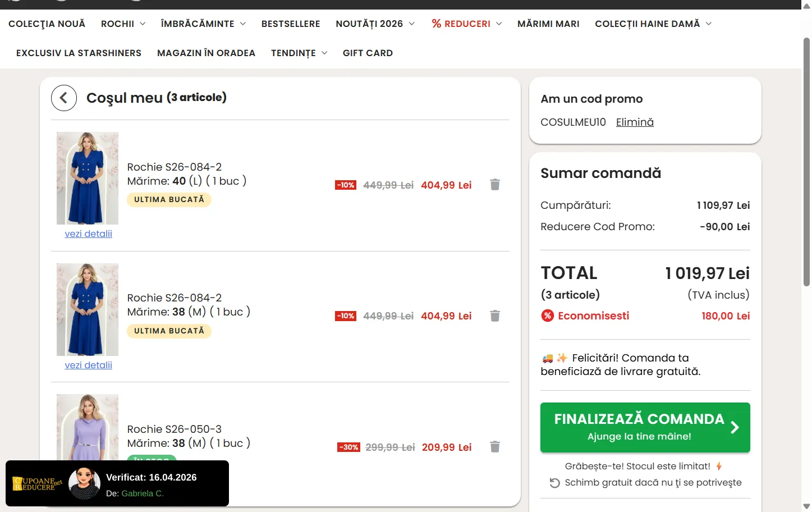Click the page vertical scrollbar

806,163
